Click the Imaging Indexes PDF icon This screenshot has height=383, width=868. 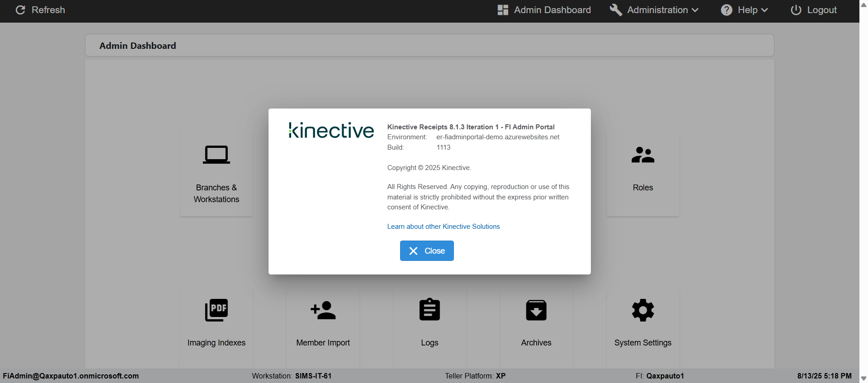point(217,310)
